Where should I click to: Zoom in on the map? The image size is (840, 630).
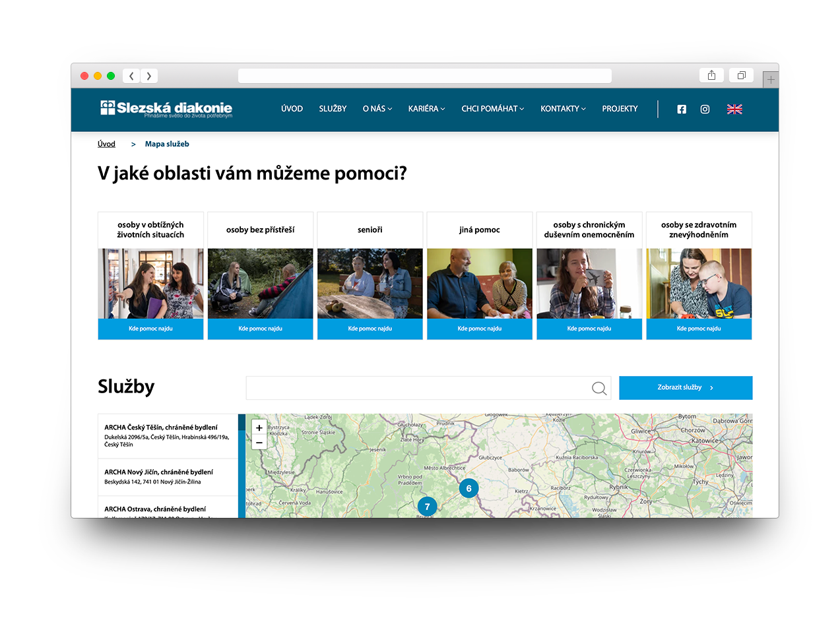tap(259, 427)
